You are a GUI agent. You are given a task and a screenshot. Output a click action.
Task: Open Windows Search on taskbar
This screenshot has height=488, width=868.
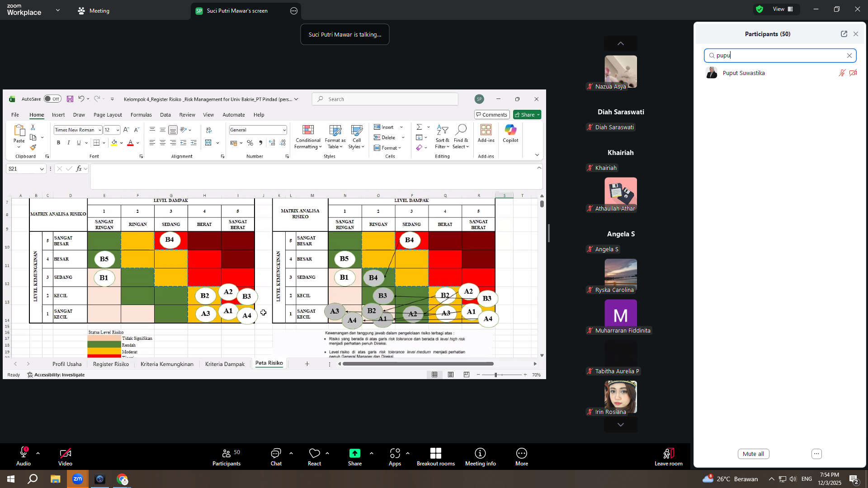coord(33,479)
